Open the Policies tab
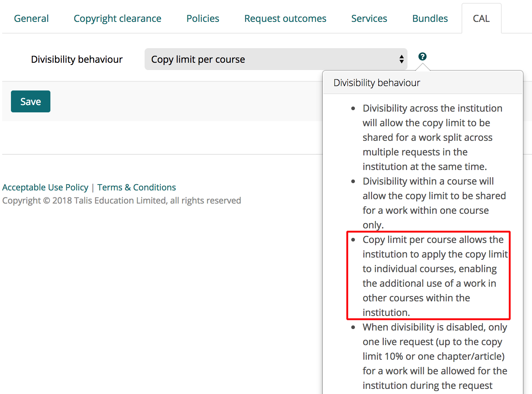Viewport: 532px width, 394px height. [x=203, y=19]
